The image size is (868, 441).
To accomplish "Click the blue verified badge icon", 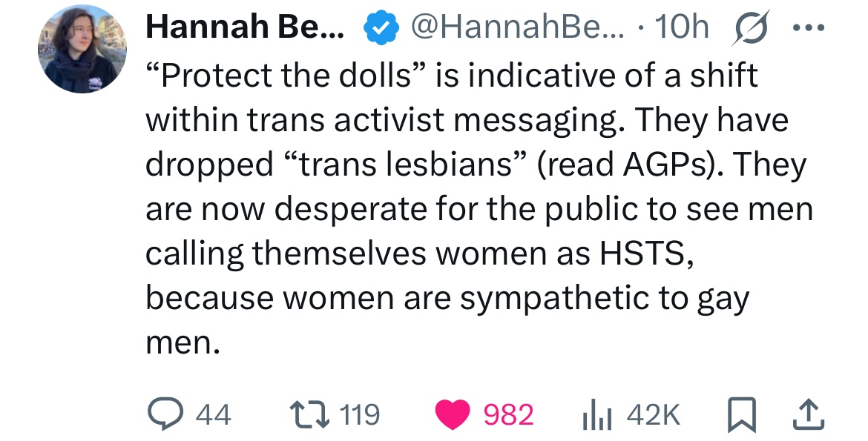I will click(x=381, y=27).
